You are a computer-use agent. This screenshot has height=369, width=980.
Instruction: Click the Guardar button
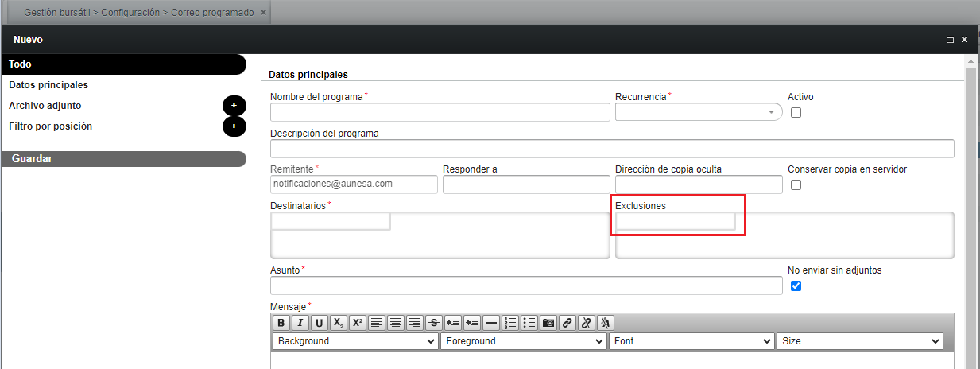click(123, 159)
